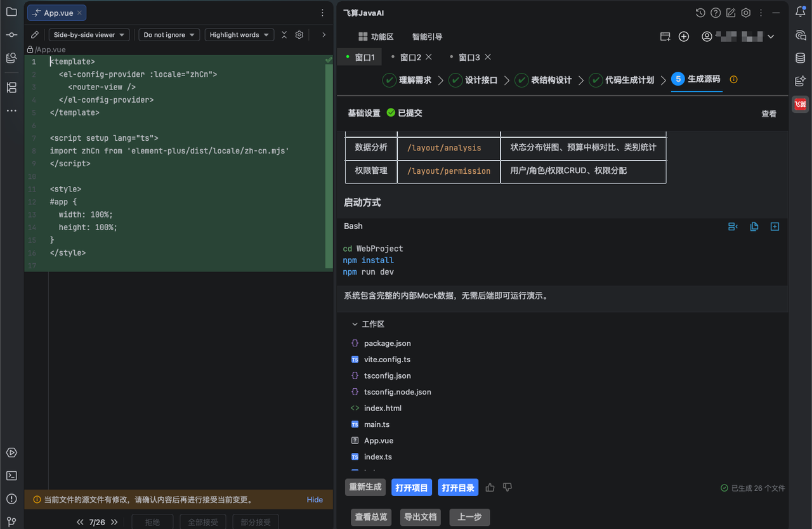
Task: Open the Problems tool window
Action: pos(11,499)
